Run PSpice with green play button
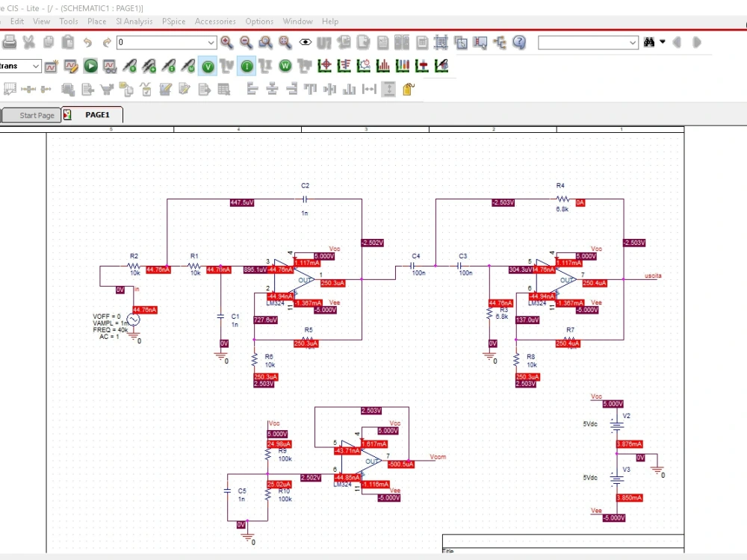Viewport: 747px width, 560px height. tap(90, 66)
